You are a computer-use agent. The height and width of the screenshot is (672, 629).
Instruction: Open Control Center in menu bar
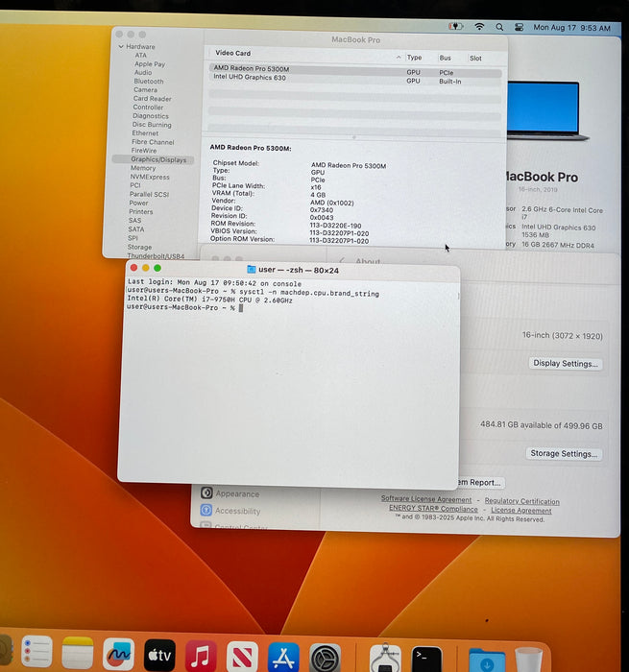point(519,28)
